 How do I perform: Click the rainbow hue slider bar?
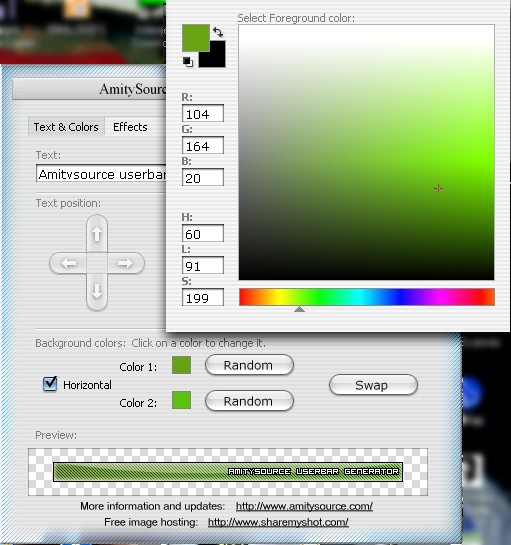367,297
